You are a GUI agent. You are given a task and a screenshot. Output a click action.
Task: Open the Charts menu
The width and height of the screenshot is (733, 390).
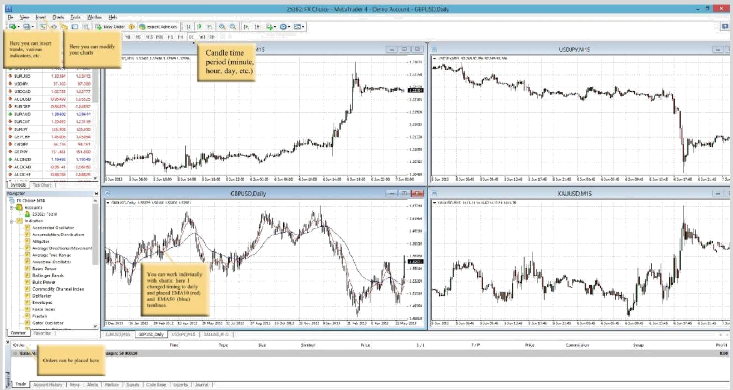(58, 17)
